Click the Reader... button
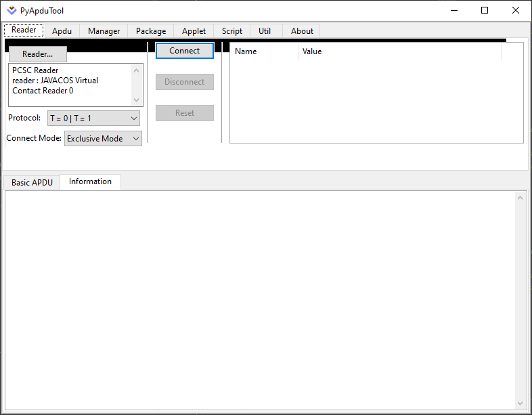 tap(37, 54)
